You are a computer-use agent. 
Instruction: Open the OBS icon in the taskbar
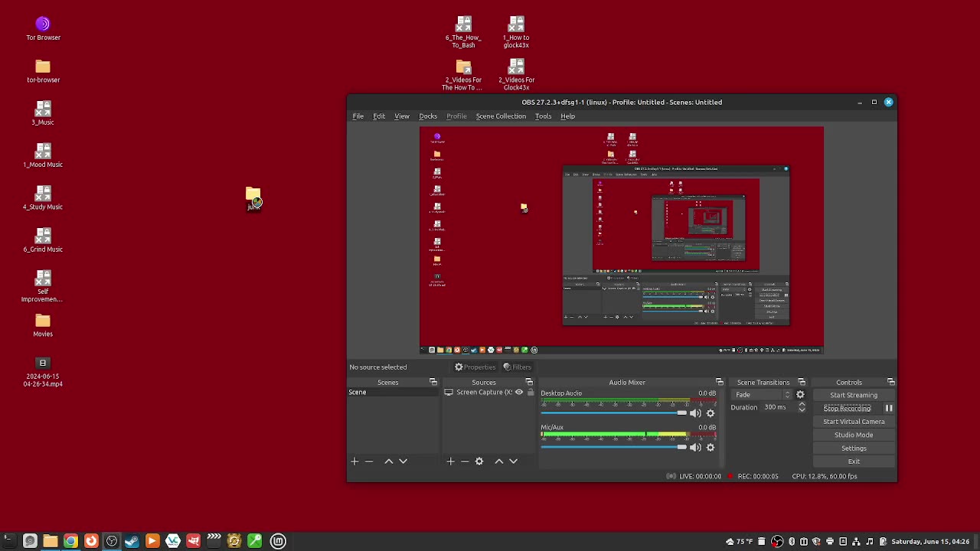[x=112, y=541]
